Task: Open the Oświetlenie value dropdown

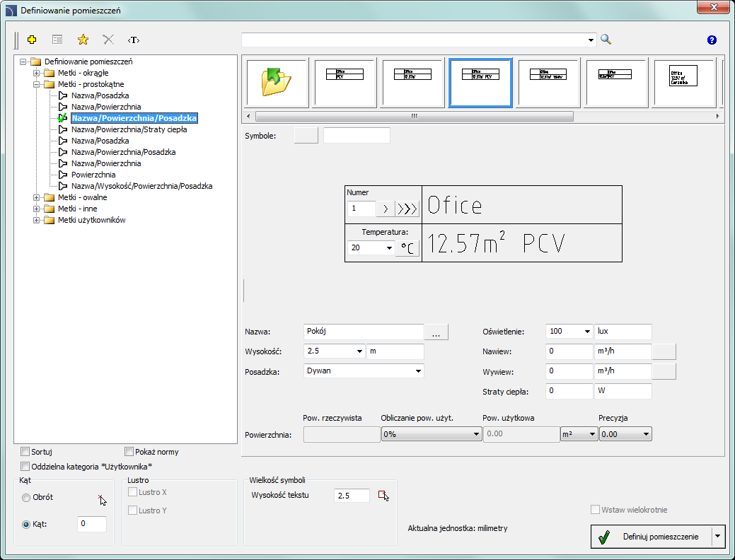Action: click(x=587, y=332)
